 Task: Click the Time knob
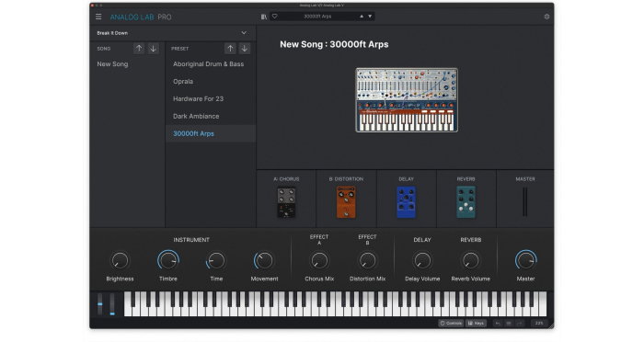(216, 260)
